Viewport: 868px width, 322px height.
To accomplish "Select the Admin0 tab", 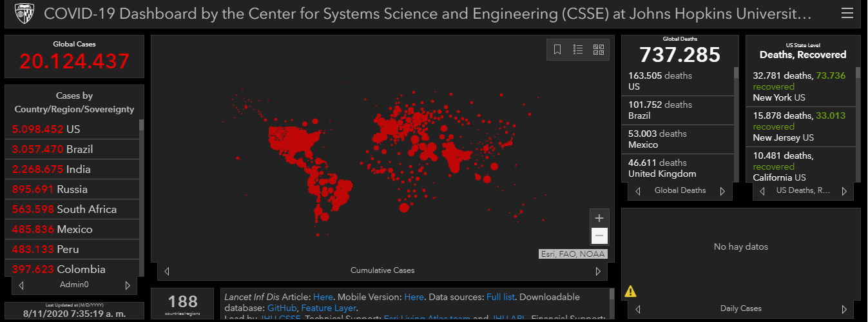I will (74, 285).
